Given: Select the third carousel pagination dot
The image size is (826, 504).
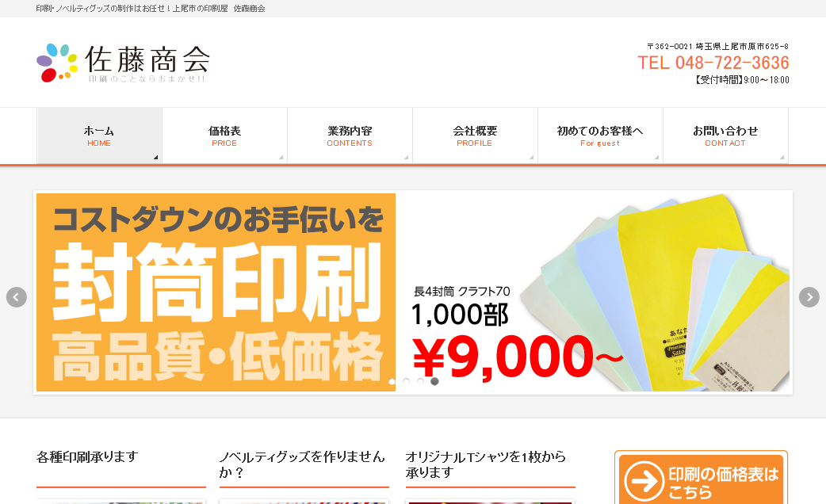Looking at the screenshot, I should click(420, 381).
